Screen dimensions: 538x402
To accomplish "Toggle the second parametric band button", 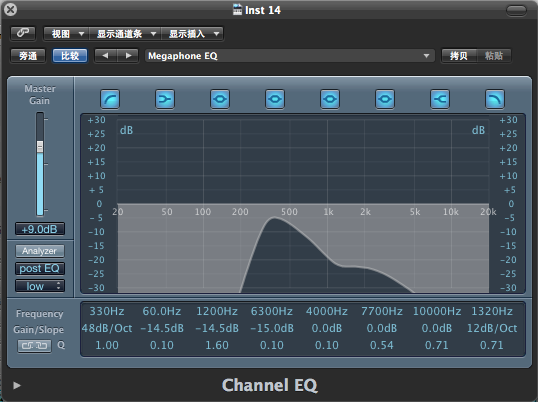I will (x=275, y=99).
